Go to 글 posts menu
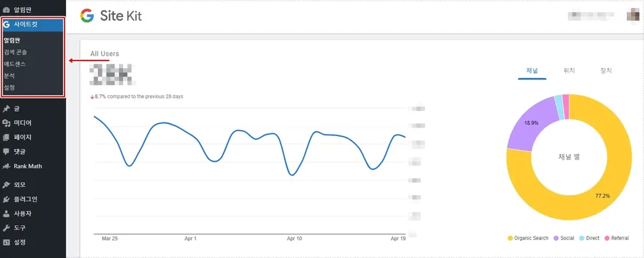The image size is (644, 258). pos(33,109)
